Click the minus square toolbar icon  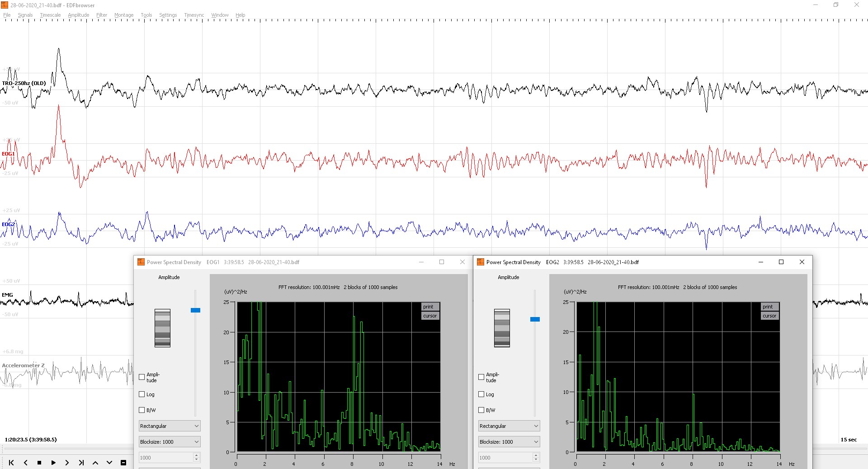pyautogui.click(x=123, y=463)
